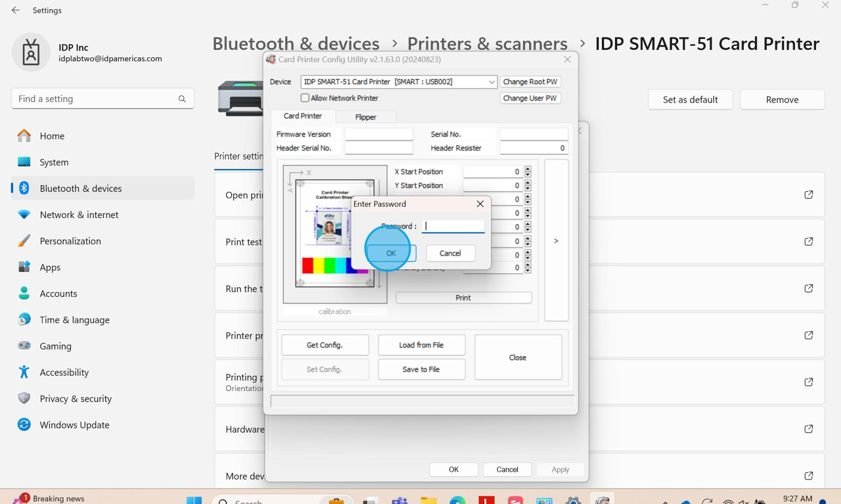The image size is (841, 504).
Task: Click the Load from File button
Action: (x=421, y=345)
